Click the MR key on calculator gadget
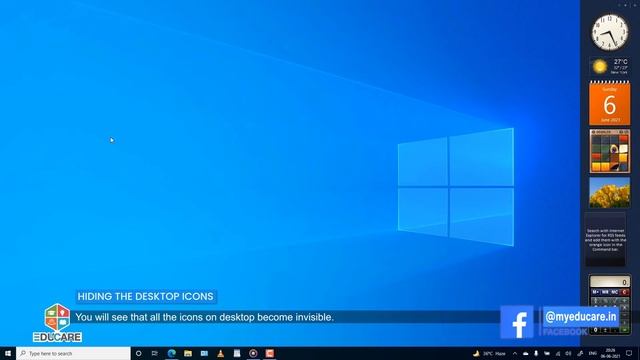Viewport: 640px width, 360px height. pyautogui.click(x=605, y=292)
